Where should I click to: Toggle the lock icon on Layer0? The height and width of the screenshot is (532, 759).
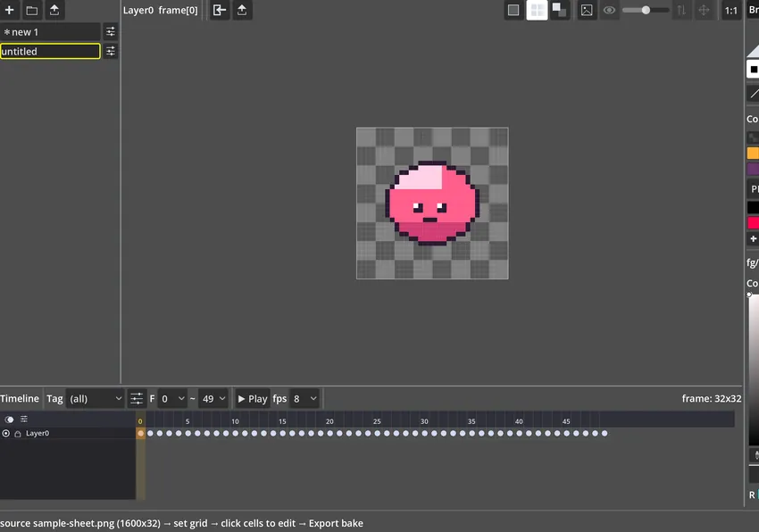pyautogui.click(x=18, y=434)
